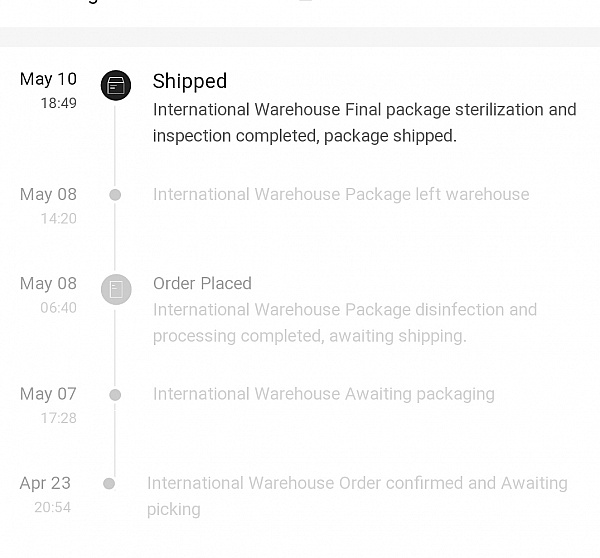600x558 pixels.
Task: Click the gray Order Placed document icon
Action: [x=116, y=289]
